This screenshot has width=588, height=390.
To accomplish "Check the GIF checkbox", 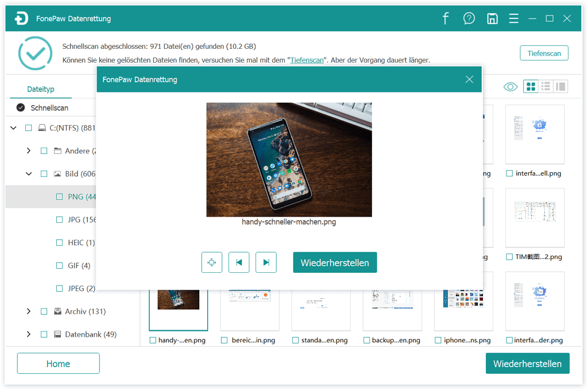I will (x=59, y=265).
